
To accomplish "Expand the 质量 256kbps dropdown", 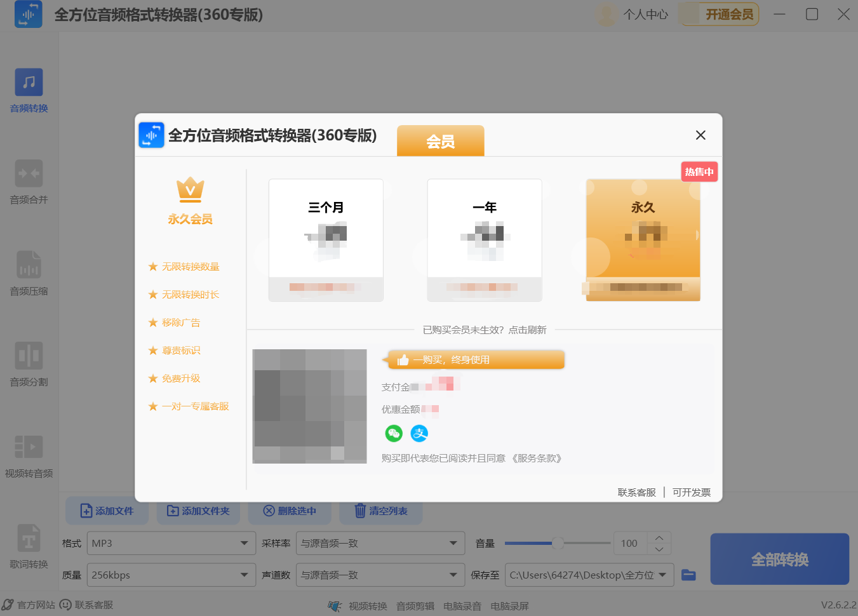I will (x=170, y=575).
